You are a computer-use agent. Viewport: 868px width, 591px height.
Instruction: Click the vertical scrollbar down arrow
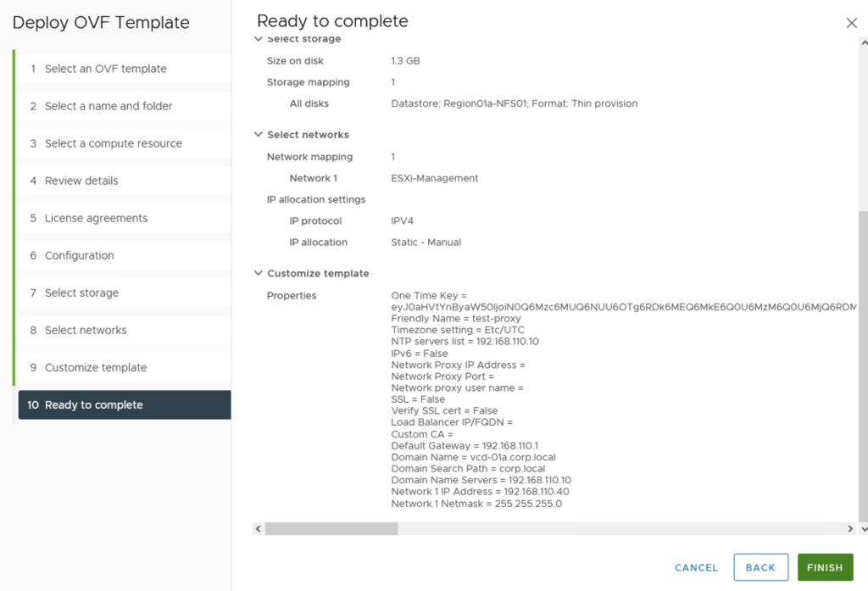click(863, 528)
